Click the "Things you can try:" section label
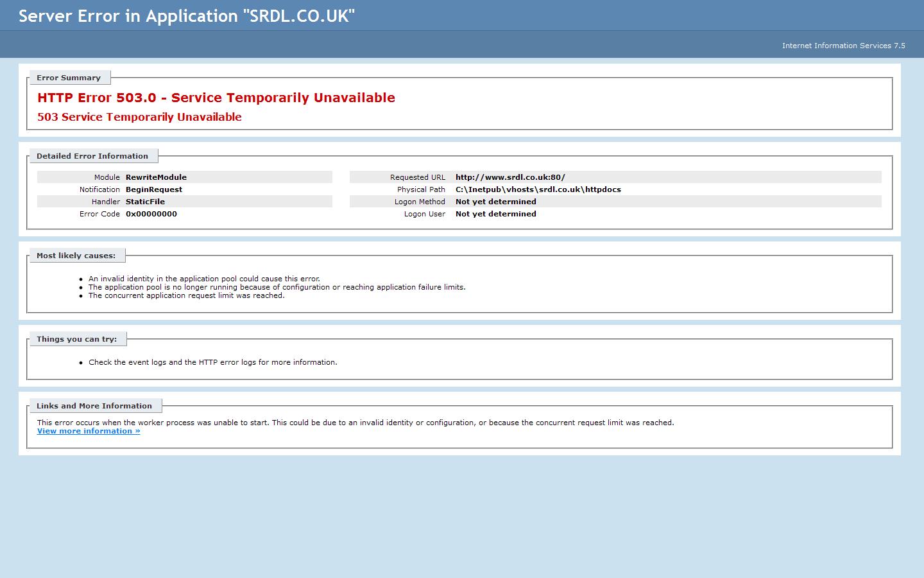This screenshot has width=924, height=578. 77,339
